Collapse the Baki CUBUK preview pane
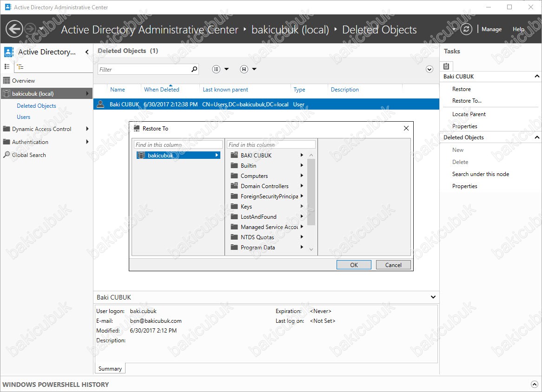Viewport: 542px width, 392px height. pyautogui.click(x=433, y=297)
